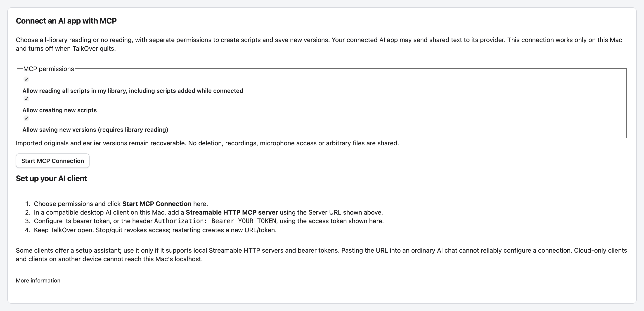Click the bold 'Streamable HTTP MCP server' phrase
The width and height of the screenshot is (644, 311).
pyautogui.click(x=232, y=212)
